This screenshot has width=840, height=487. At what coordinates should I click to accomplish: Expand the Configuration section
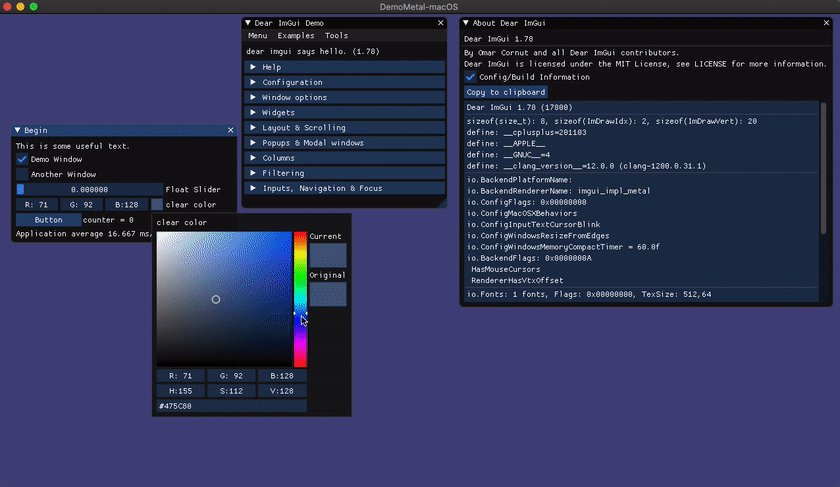(x=344, y=82)
